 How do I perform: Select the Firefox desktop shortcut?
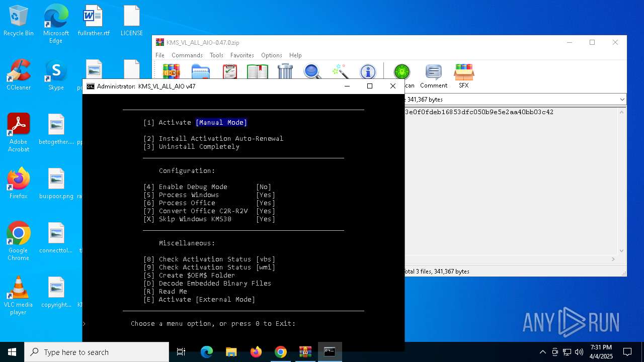point(19,184)
